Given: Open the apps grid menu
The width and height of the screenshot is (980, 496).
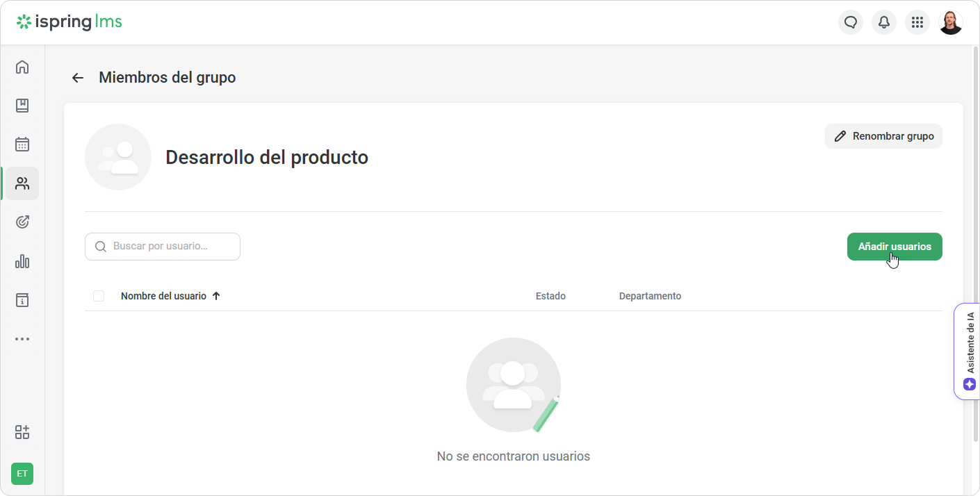Looking at the screenshot, I should (x=917, y=22).
